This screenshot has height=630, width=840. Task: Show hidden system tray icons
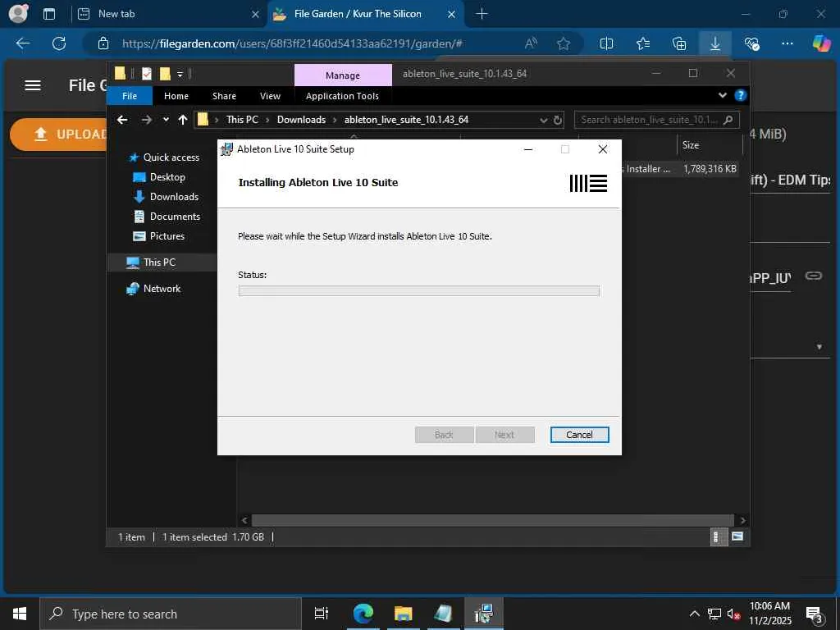[694, 614]
